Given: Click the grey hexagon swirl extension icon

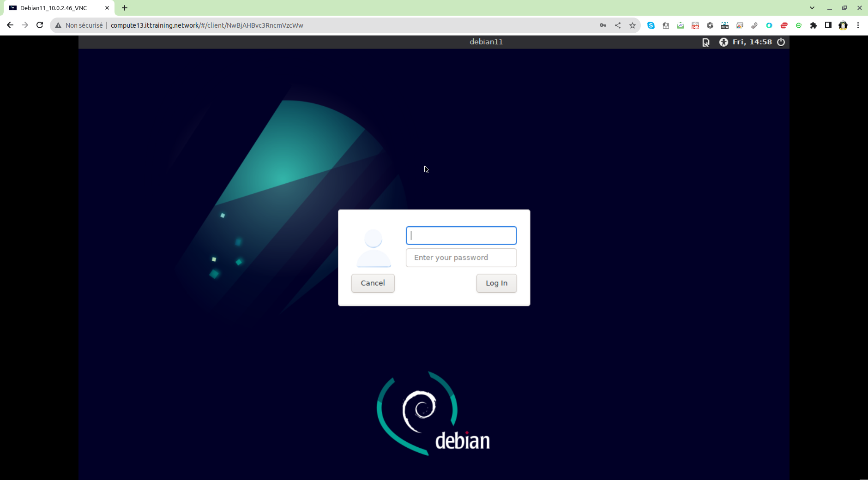Looking at the screenshot, I should point(710,25).
